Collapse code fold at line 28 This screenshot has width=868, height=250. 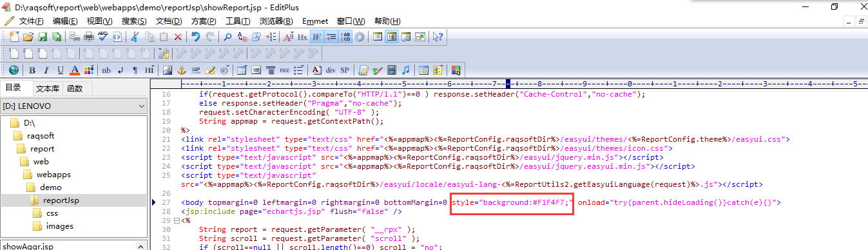(x=177, y=220)
